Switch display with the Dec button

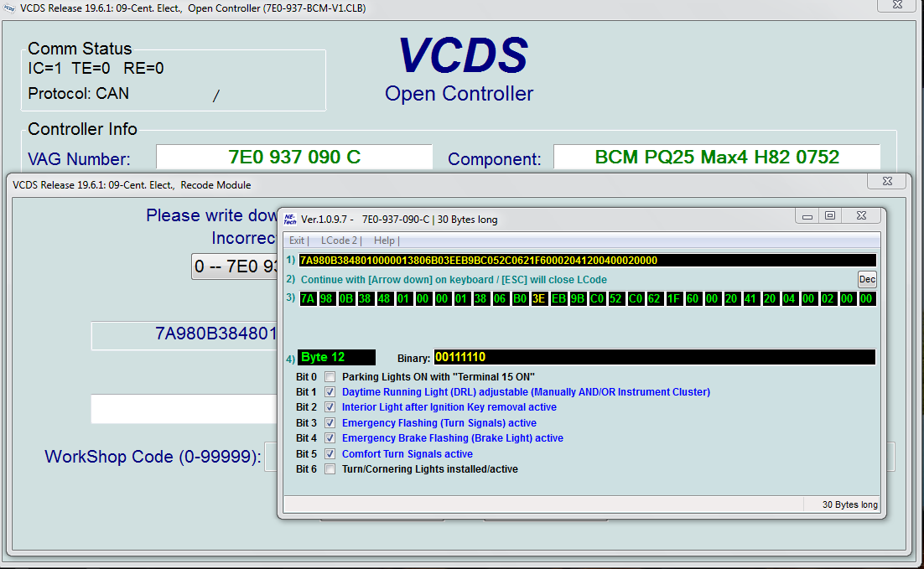click(x=867, y=279)
